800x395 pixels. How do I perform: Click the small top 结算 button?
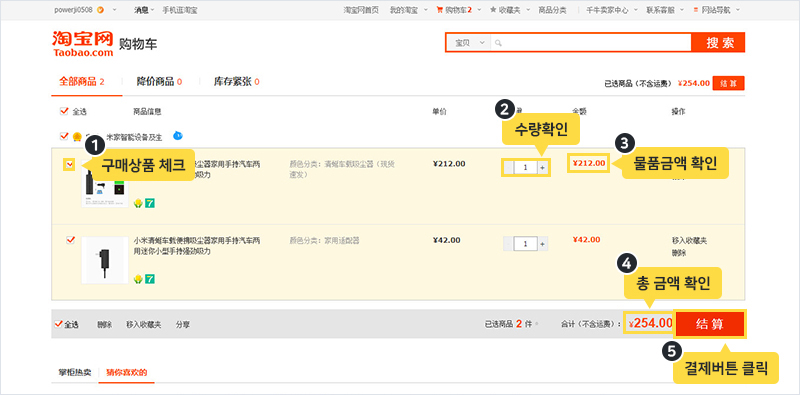point(729,83)
